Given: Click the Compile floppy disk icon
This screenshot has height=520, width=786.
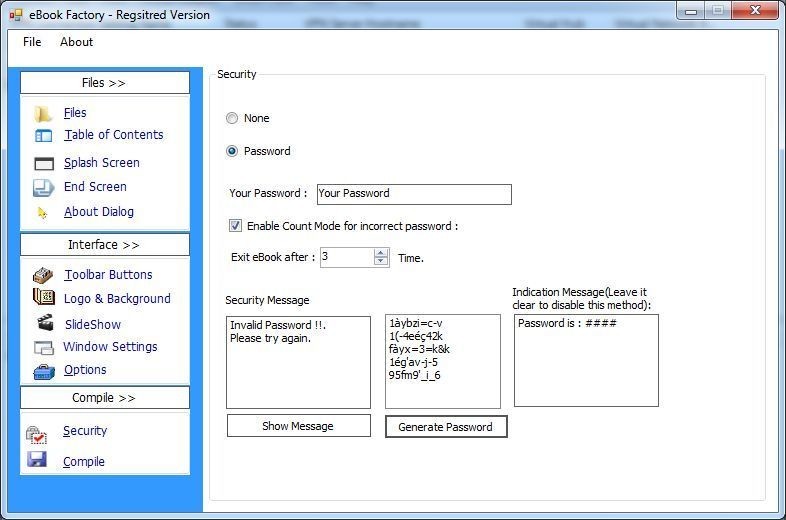Looking at the screenshot, I should [x=37, y=459].
